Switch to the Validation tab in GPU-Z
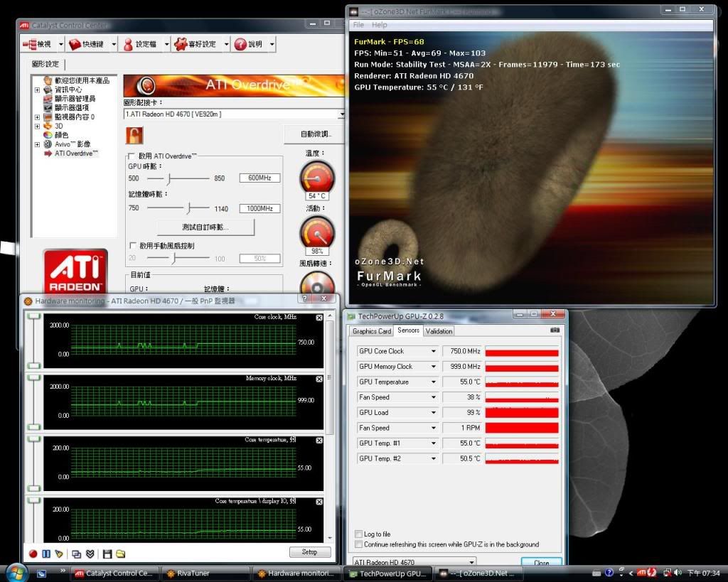This screenshot has width=728, height=582. [439, 331]
